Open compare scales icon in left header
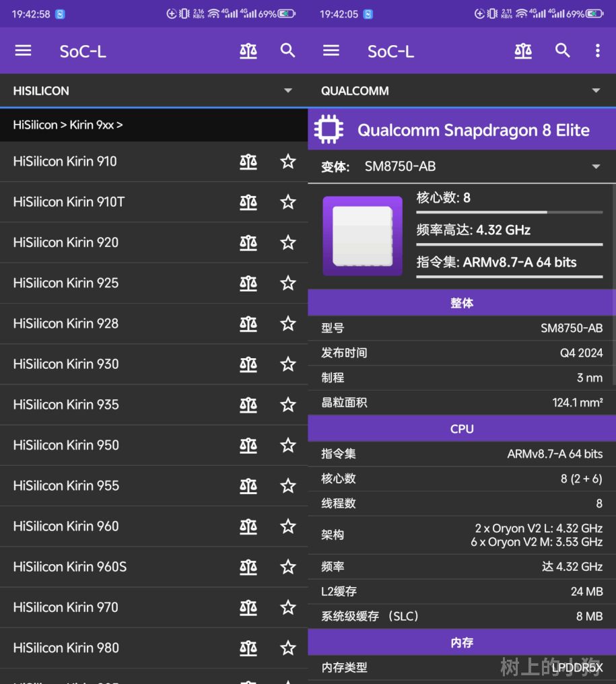616x684 pixels. click(x=248, y=51)
